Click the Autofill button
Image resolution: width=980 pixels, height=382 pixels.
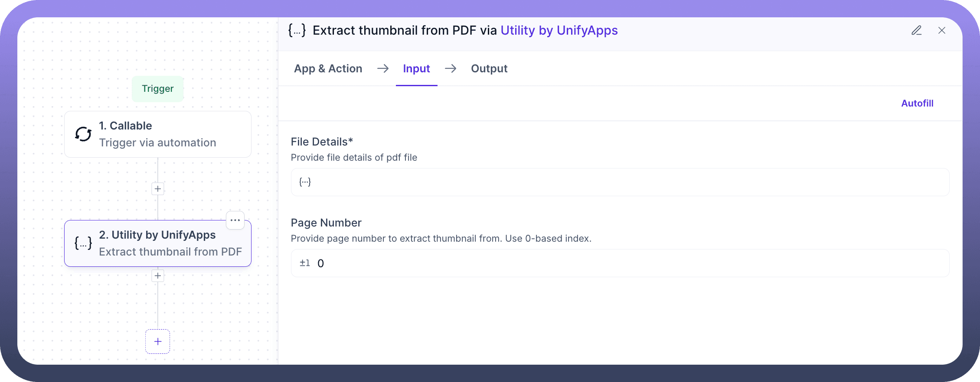click(917, 103)
